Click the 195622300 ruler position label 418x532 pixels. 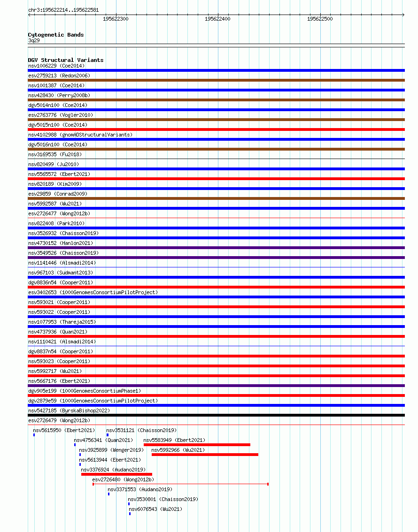tap(116, 19)
